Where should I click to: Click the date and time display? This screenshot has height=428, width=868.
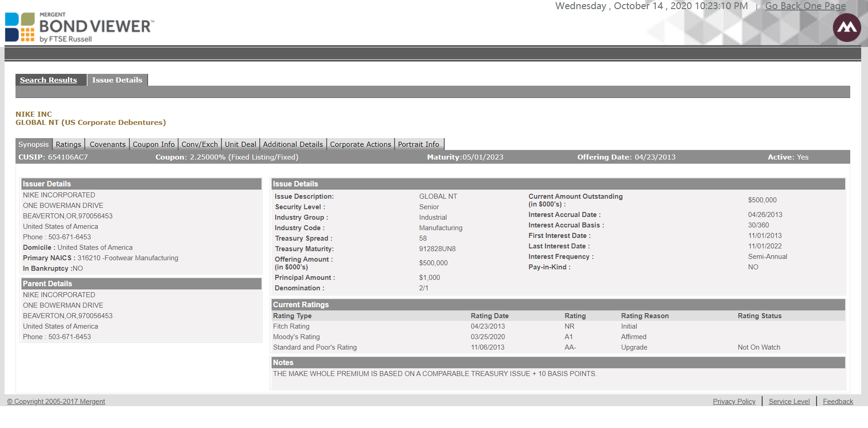(652, 6)
